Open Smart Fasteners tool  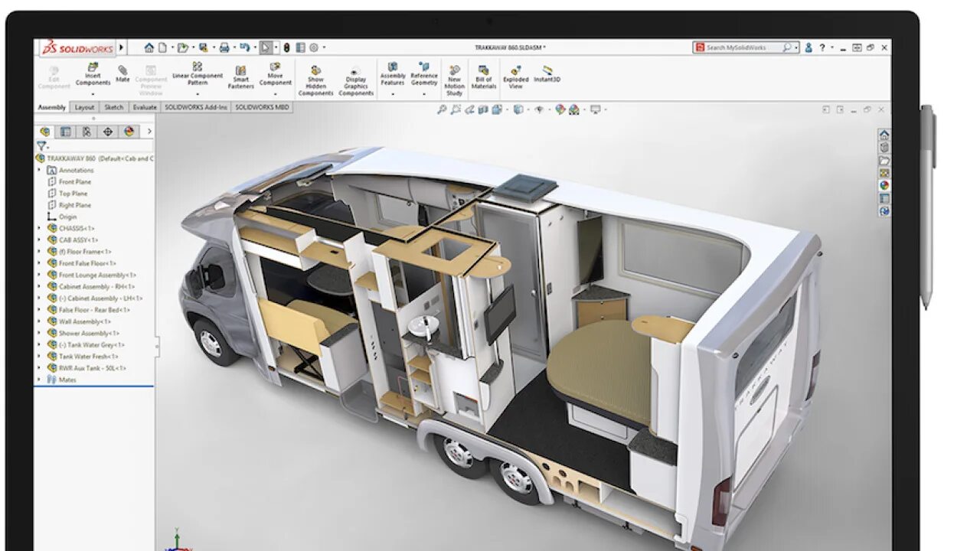point(240,78)
